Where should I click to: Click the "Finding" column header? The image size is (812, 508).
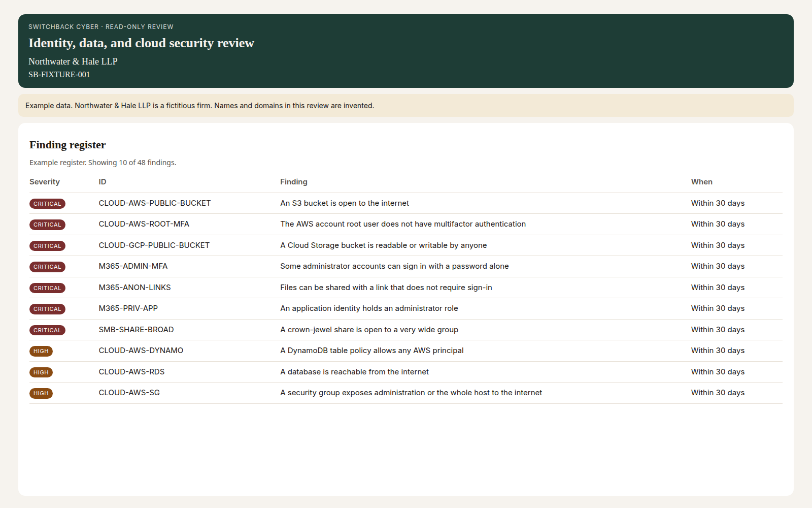pyautogui.click(x=294, y=182)
